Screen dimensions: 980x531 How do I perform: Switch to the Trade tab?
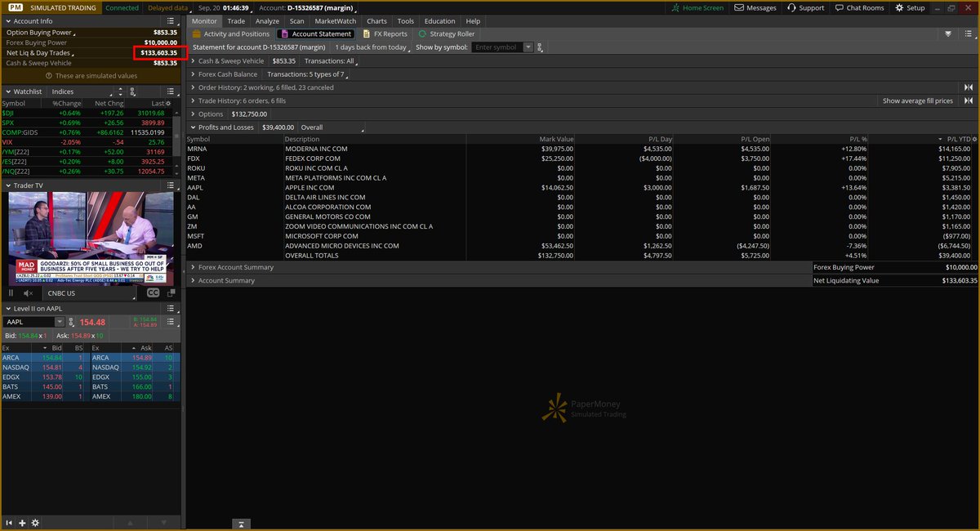point(236,21)
